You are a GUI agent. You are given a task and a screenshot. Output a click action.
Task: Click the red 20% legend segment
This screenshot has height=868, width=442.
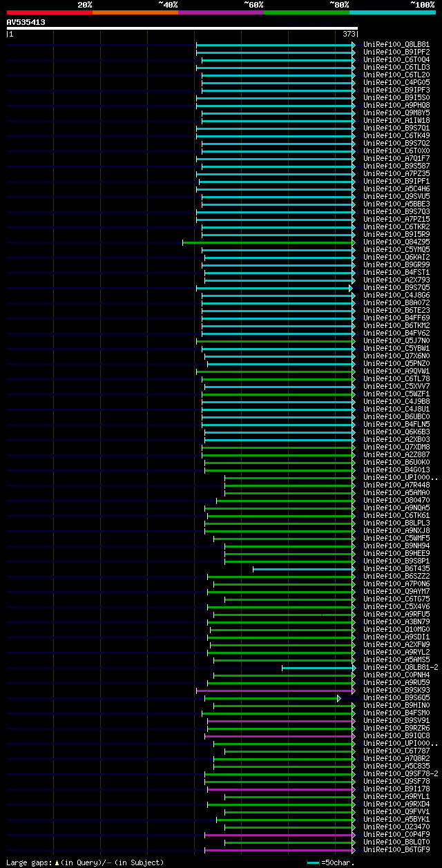pyautogui.click(x=49, y=12)
